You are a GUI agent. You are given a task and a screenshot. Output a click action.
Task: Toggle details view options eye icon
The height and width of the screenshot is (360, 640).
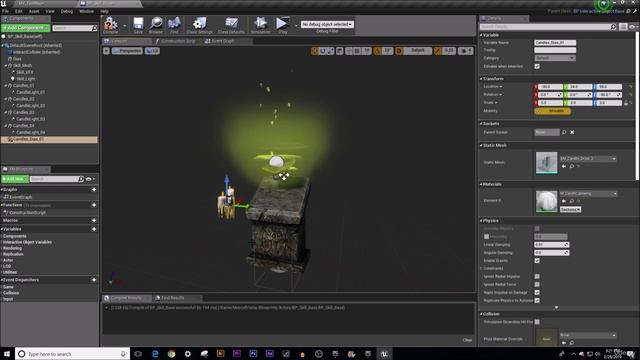click(632, 27)
